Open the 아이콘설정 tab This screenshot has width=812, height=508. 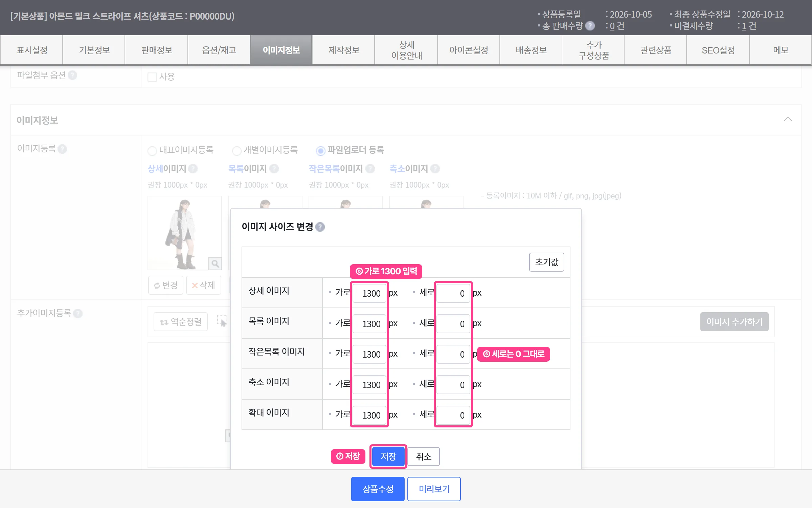coord(469,50)
